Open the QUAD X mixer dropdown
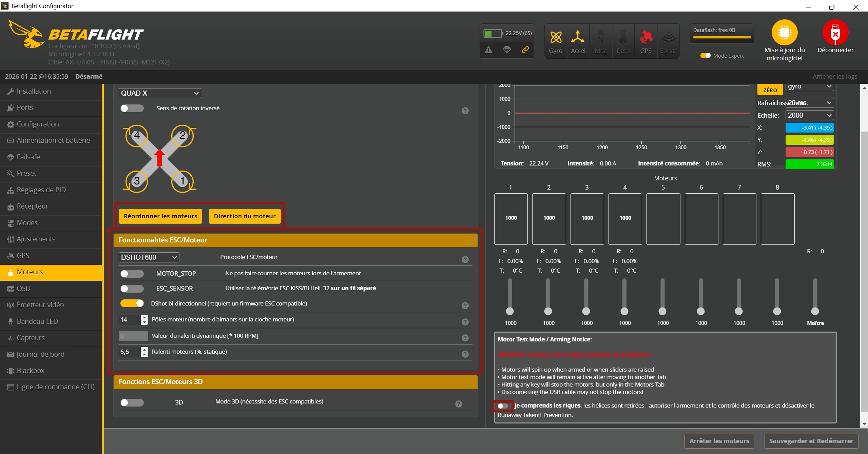Image resolution: width=868 pixels, height=454 pixels. (159, 93)
